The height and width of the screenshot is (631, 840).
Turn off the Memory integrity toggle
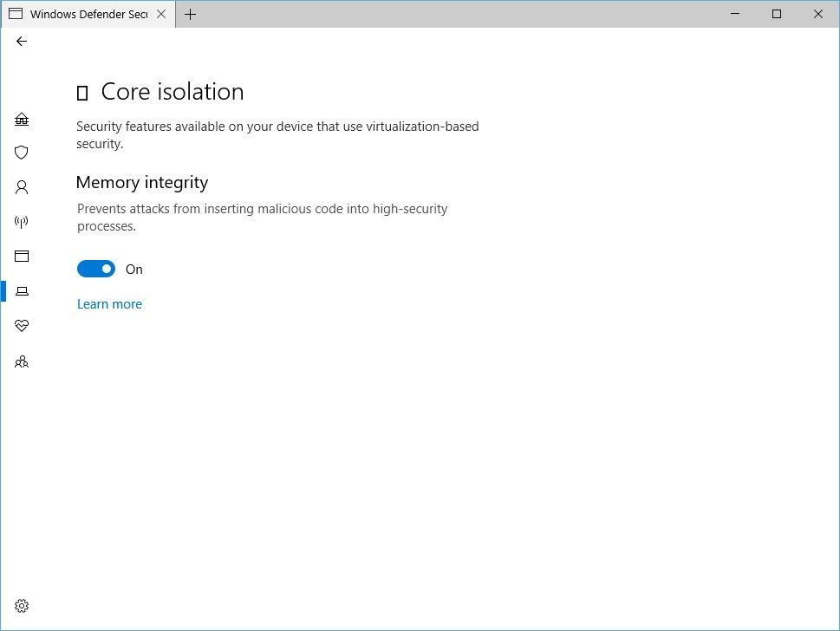pos(96,269)
